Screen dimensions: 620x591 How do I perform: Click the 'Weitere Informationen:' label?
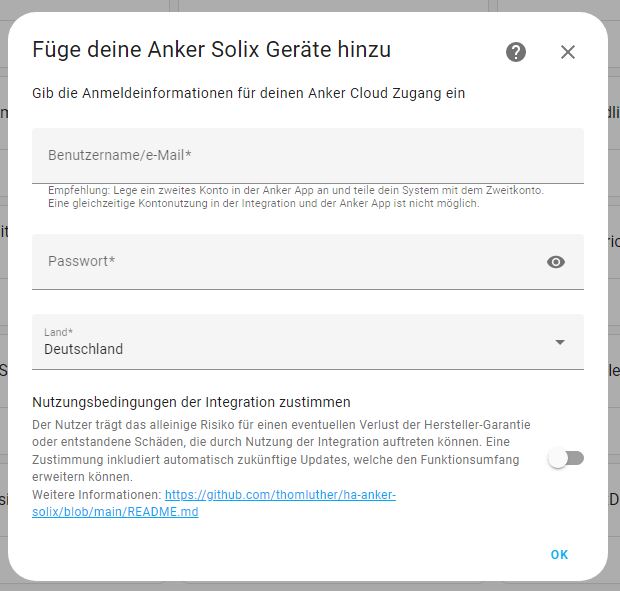pos(97,495)
